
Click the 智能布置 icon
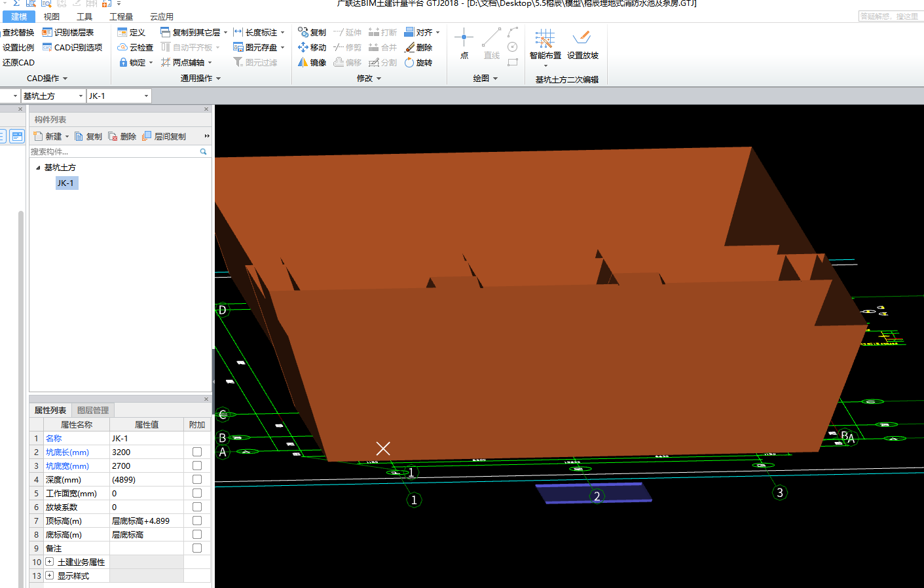(545, 39)
